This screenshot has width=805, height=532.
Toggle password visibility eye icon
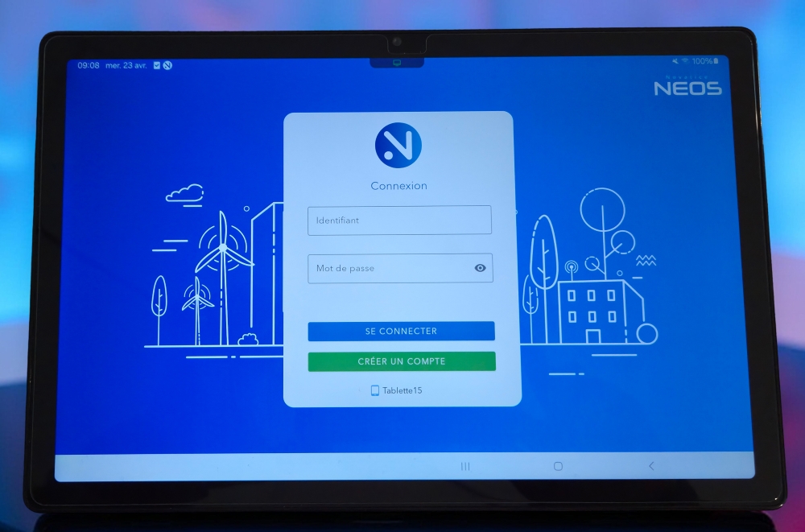480,267
